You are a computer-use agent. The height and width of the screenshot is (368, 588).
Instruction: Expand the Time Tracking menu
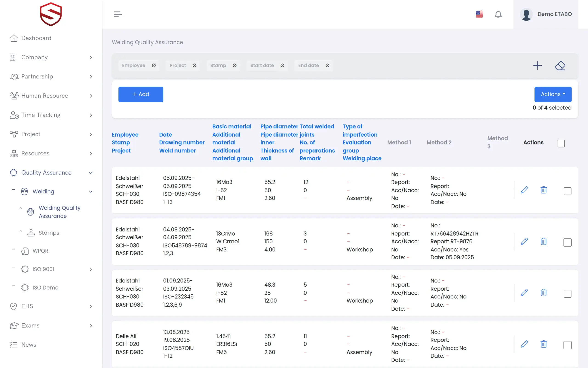click(x=51, y=115)
